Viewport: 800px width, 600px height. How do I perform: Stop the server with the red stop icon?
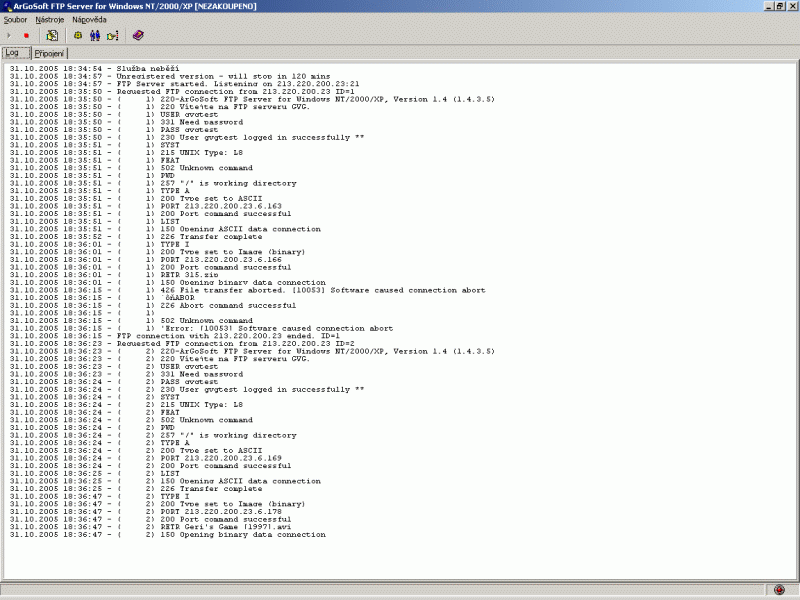tap(27, 36)
